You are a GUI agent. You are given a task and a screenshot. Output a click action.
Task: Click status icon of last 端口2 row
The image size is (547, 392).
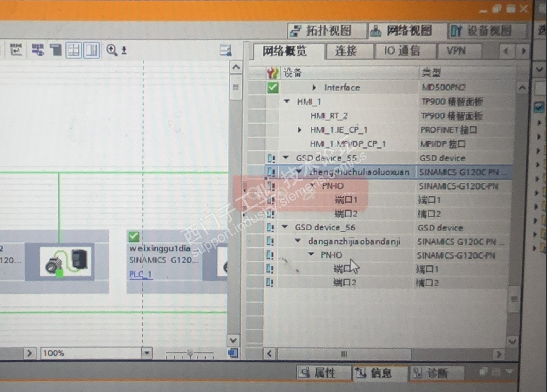270,282
